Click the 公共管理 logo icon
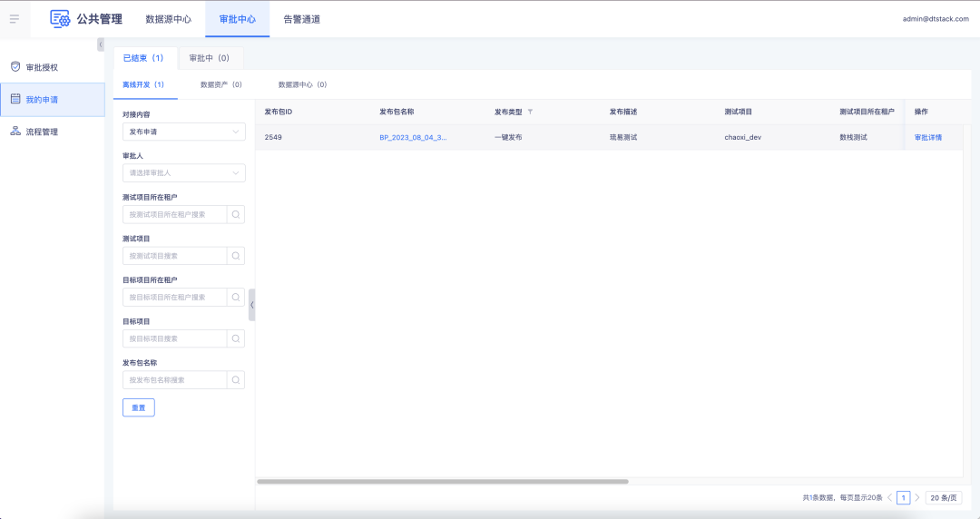 60,19
